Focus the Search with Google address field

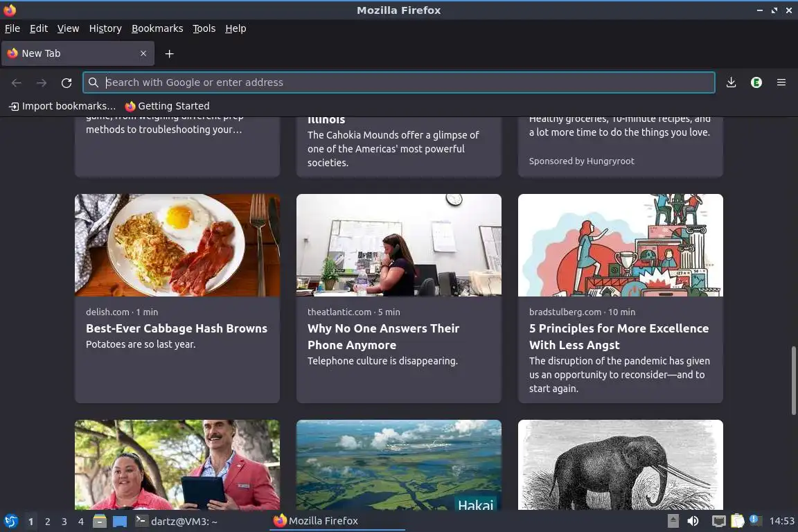point(399,82)
